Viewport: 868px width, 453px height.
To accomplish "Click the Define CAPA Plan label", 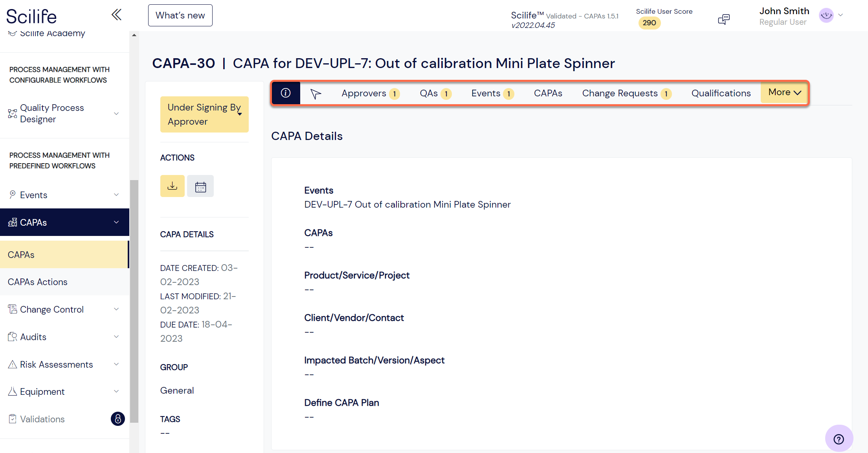I will coord(341,403).
